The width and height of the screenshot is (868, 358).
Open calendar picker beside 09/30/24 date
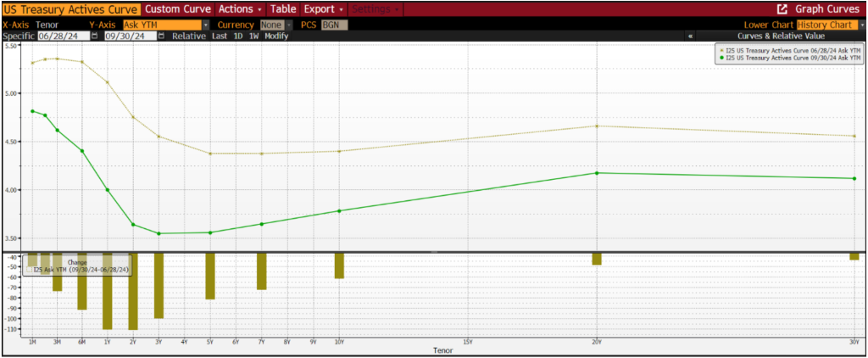coord(161,36)
